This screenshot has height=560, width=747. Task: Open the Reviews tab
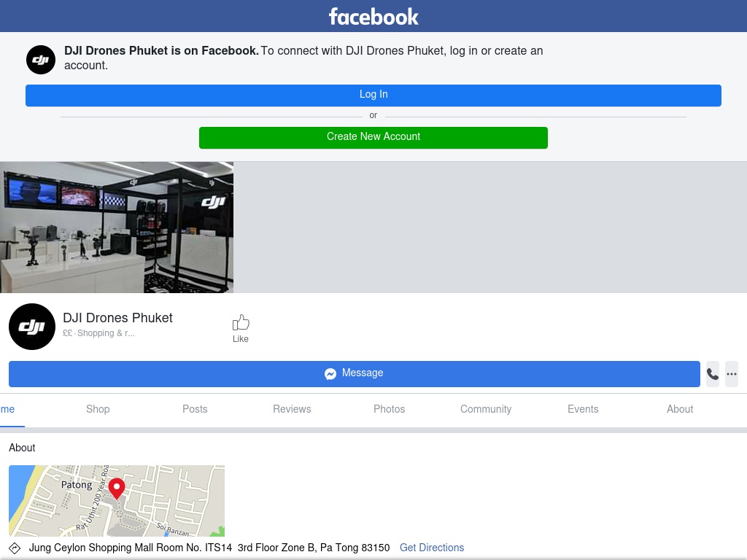click(292, 409)
